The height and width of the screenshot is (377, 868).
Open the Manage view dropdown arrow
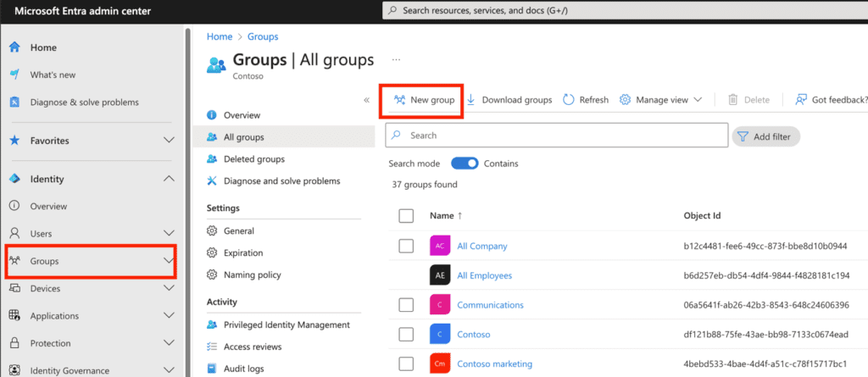pos(698,100)
